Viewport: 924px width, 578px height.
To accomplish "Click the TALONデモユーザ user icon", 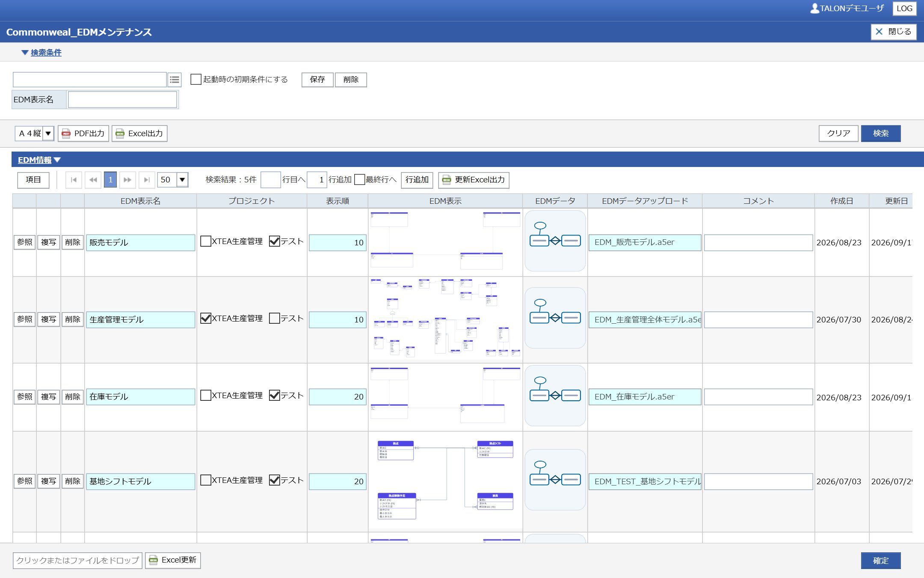I will (x=814, y=8).
